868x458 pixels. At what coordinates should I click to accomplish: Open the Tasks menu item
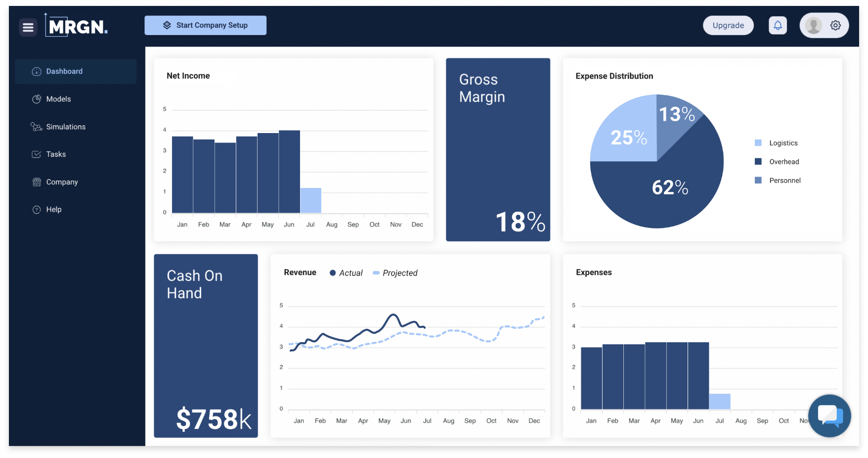[56, 154]
